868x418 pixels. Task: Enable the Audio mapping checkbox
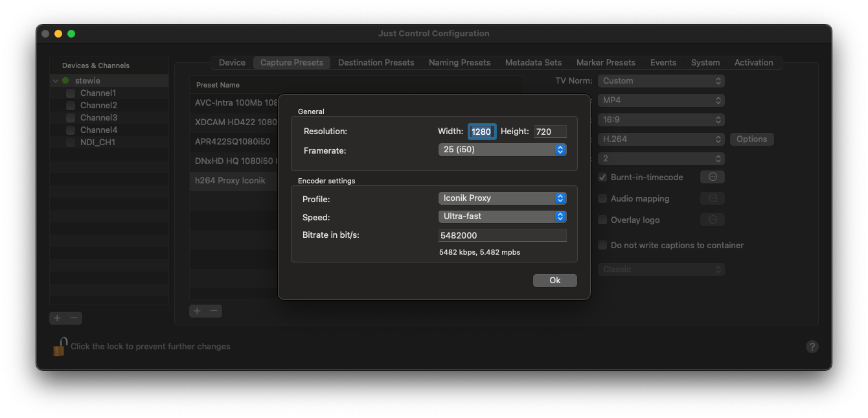[x=602, y=198]
